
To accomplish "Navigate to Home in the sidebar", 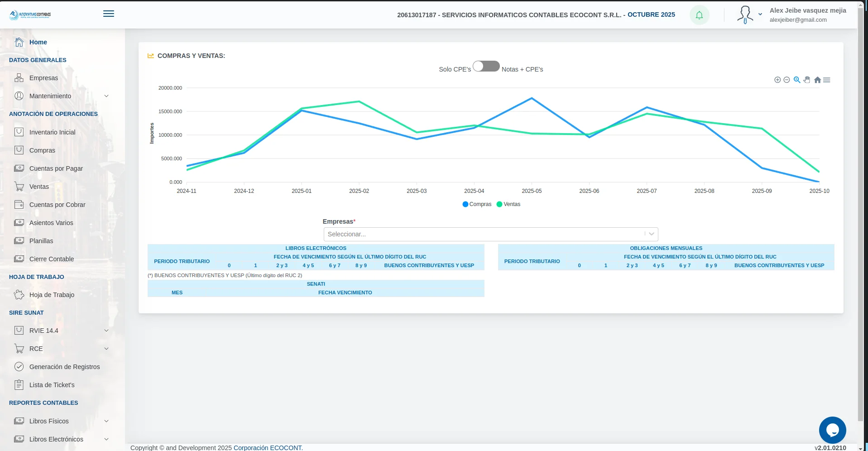I will [38, 42].
